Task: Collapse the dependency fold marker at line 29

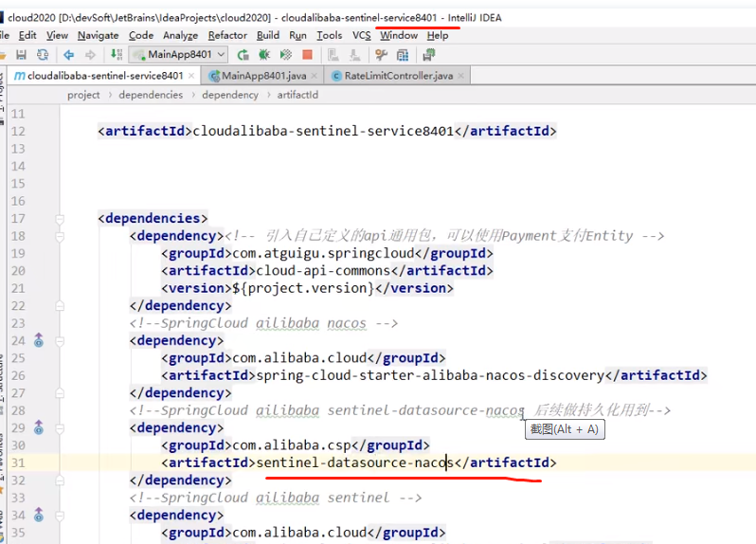Action: (60, 428)
